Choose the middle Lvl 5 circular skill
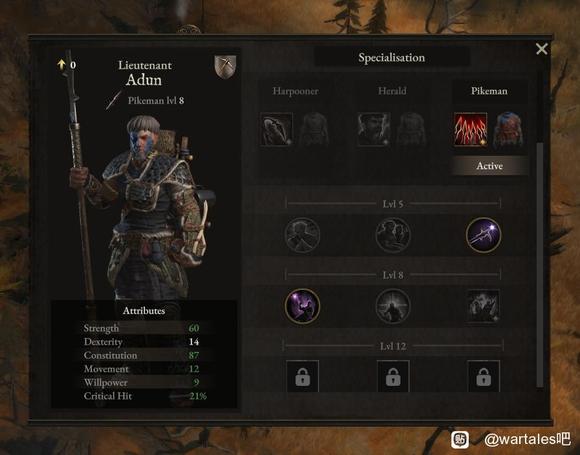This screenshot has width=580, height=455. (393, 235)
